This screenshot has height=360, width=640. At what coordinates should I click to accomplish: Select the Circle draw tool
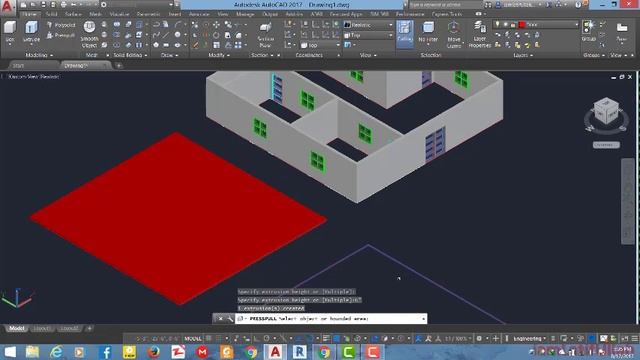[178, 35]
